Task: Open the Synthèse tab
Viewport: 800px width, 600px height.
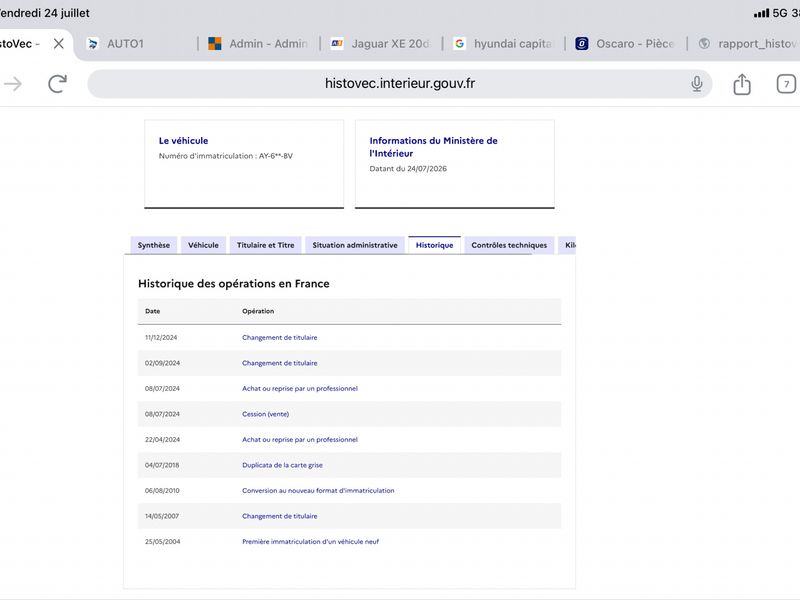Action: 154,245
